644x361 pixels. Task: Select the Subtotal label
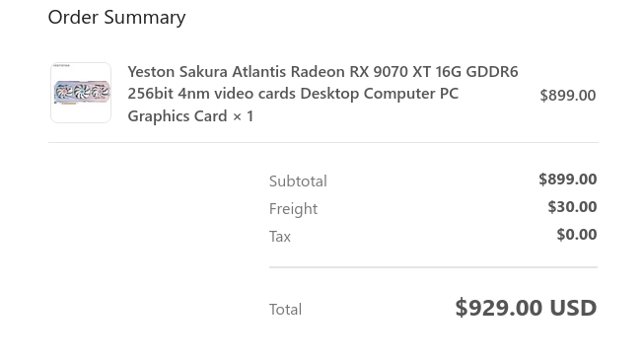pos(298,181)
